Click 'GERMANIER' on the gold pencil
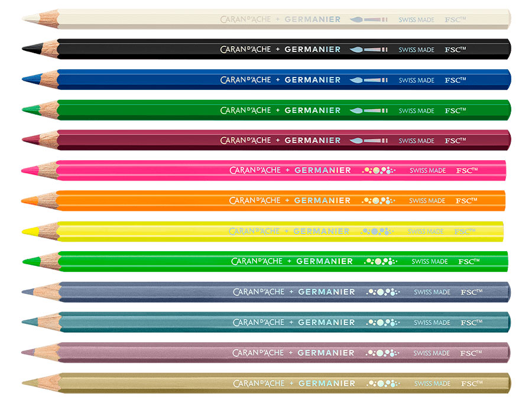This screenshot has height=403, width=532. click(327, 383)
